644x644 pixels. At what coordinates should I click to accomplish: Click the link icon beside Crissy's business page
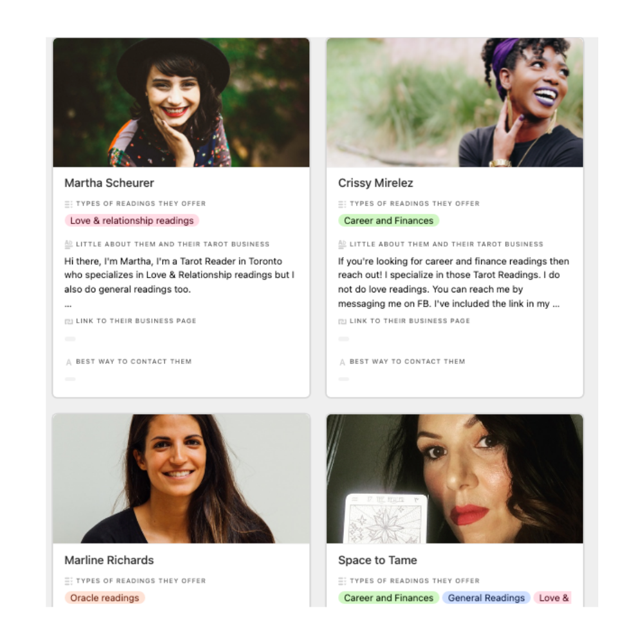point(342,321)
